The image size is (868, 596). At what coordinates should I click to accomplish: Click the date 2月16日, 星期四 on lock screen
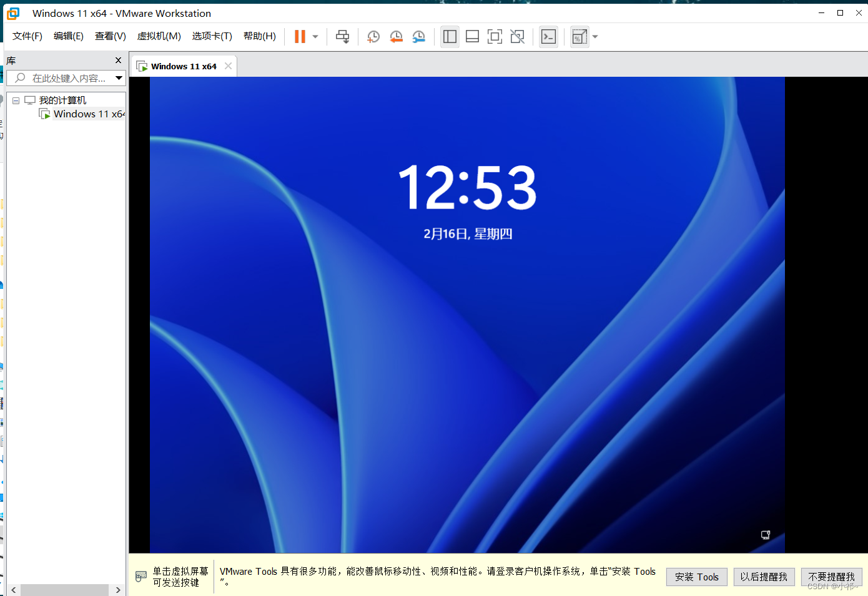point(468,234)
